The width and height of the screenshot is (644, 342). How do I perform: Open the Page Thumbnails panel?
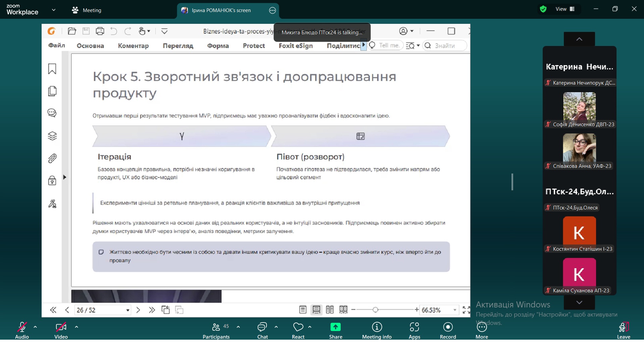tap(52, 91)
